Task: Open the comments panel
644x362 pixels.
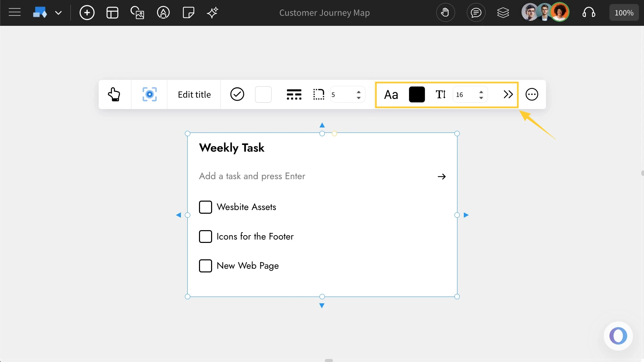Action: [x=476, y=12]
